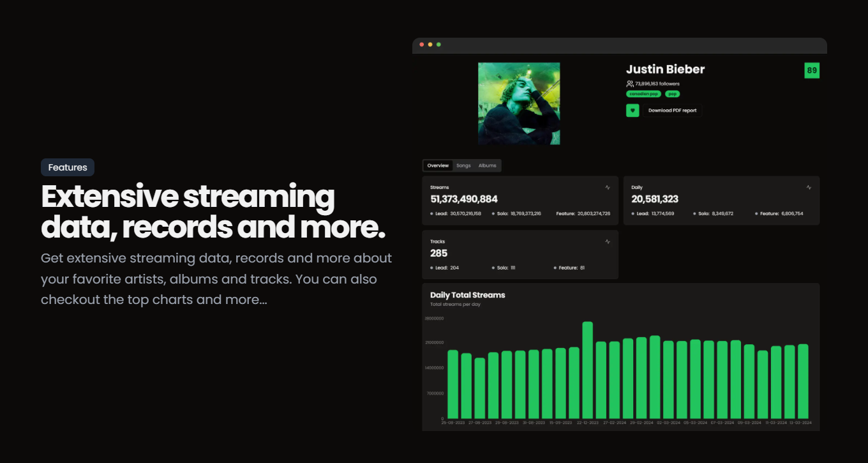The image size is (868, 463).
Task: Click Feature 20,803,274,726 in Streams card
Action: pos(582,213)
